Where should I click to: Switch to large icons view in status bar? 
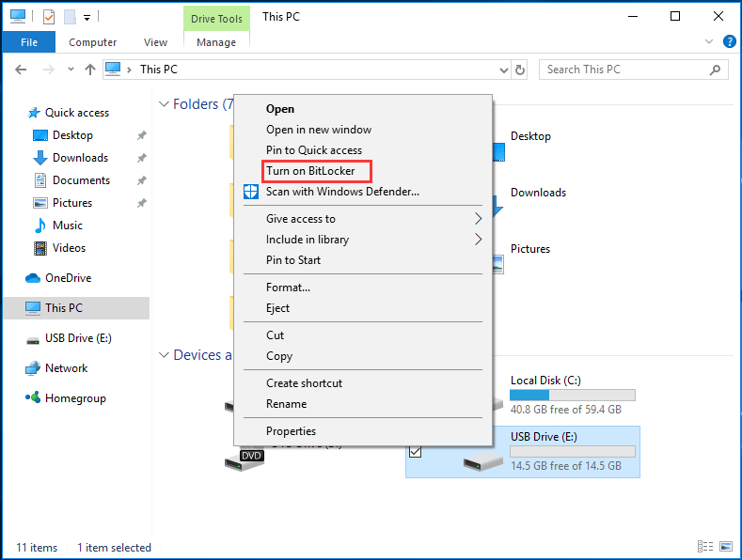[x=726, y=547]
